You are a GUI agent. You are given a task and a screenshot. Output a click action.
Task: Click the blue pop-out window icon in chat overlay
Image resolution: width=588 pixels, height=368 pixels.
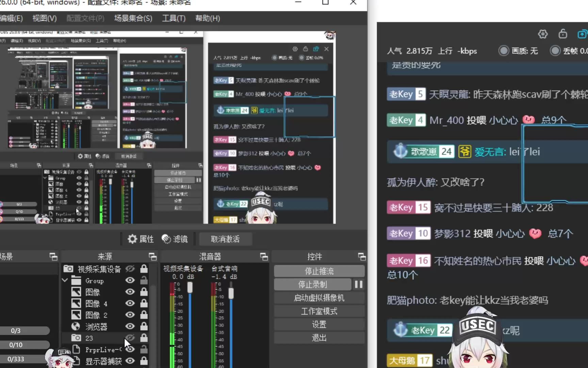coord(582,34)
